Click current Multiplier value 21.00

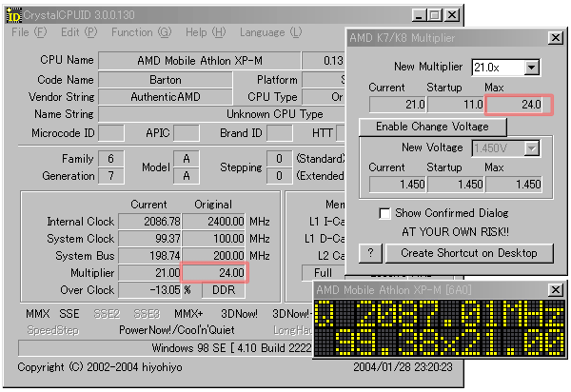(149, 273)
